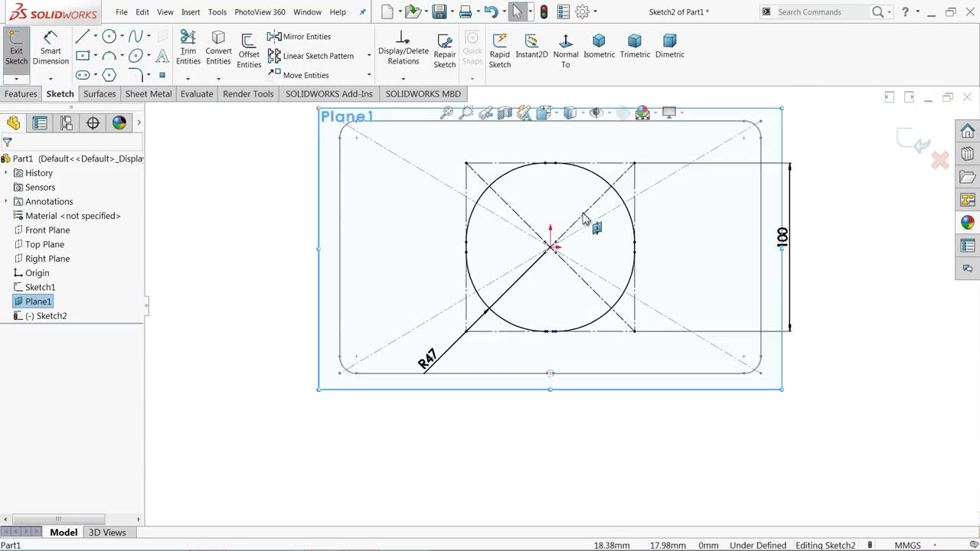Click Mirror Entities
Screen dimensions: 980x551
click(299, 37)
